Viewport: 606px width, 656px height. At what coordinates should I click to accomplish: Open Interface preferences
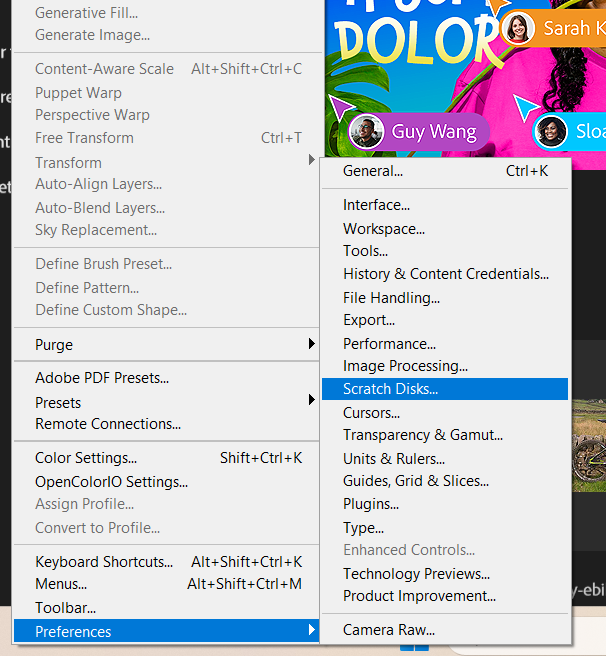444,205
